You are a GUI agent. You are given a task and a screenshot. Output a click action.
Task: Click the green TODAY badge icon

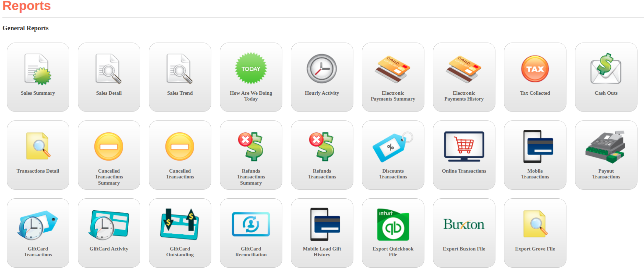click(x=251, y=69)
